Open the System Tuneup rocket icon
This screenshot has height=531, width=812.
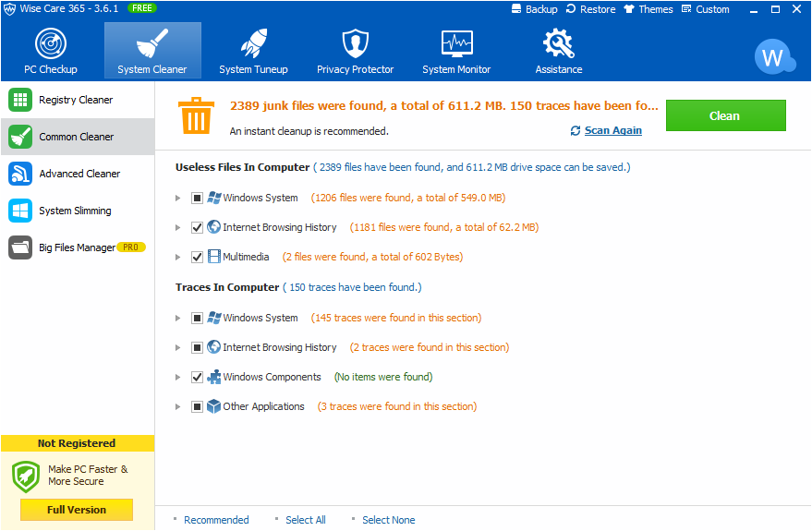pos(254,43)
